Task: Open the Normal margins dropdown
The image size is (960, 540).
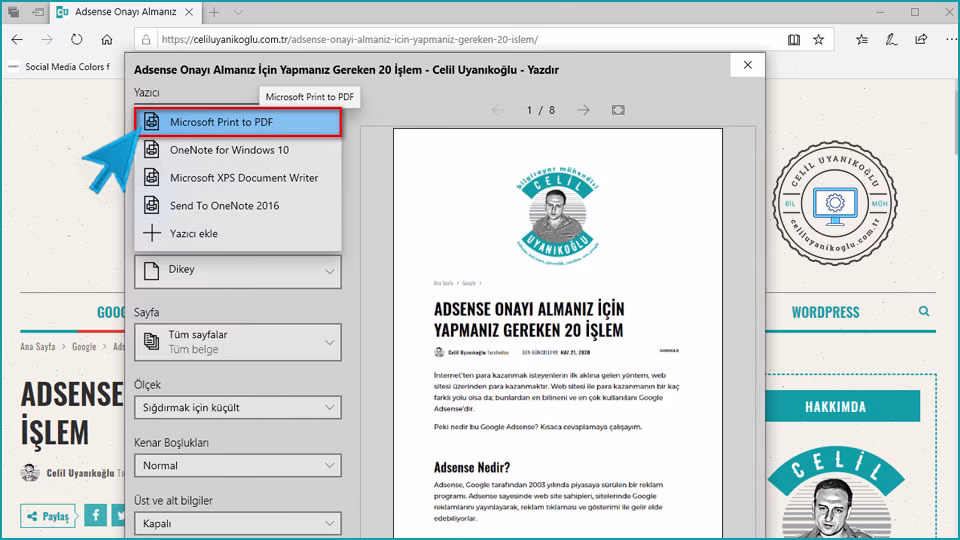Action: (x=238, y=466)
